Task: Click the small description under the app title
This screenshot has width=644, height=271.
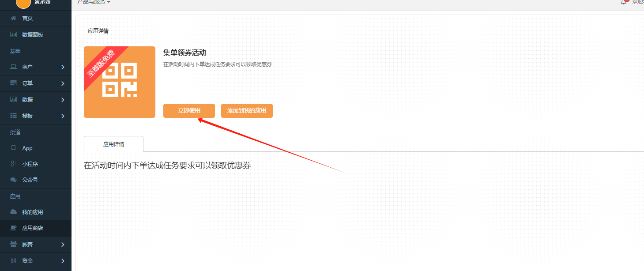Action: pyautogui.click(x=218, y=64)
